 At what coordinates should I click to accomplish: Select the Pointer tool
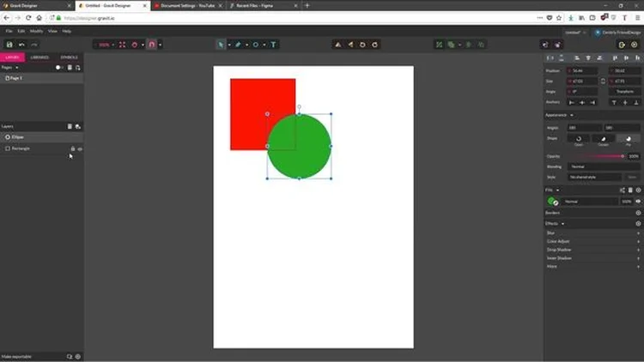(x=221, y=45)
